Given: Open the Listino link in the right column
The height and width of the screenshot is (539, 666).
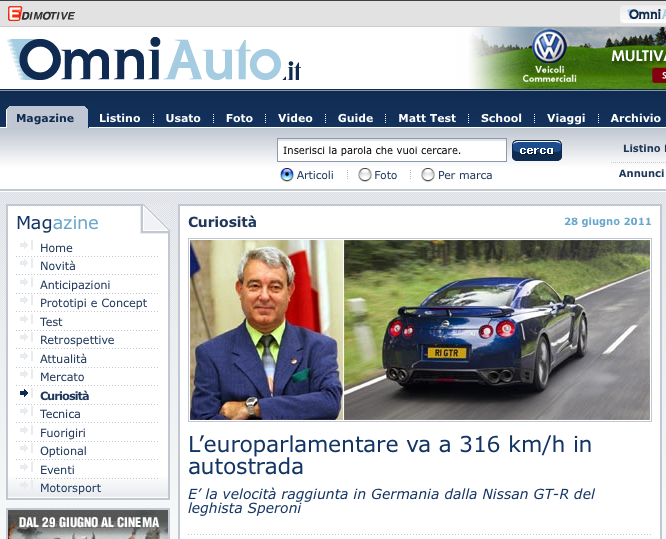Looking at the screenshot, I should [x=642, y=148].
